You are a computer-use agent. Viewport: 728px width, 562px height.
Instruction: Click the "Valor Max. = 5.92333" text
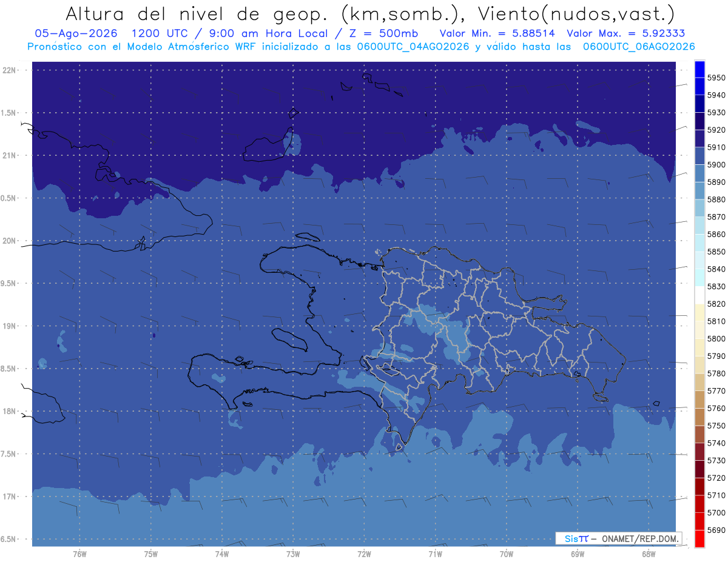[626, 33]
